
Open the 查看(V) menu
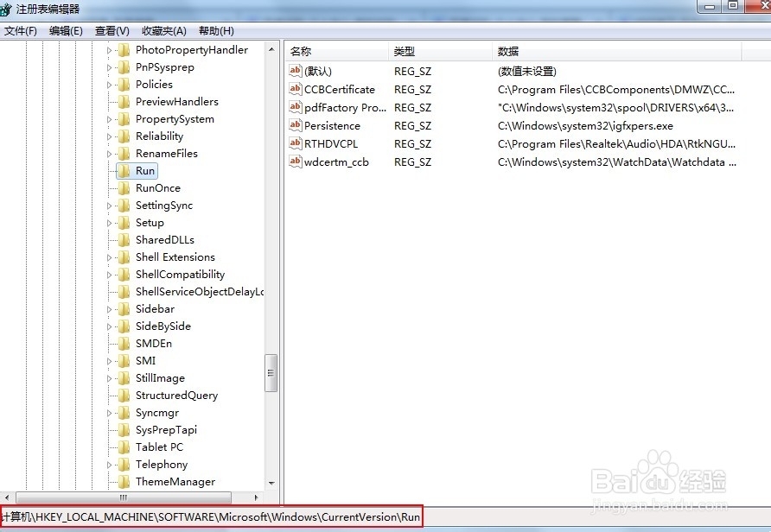tap(111, 30)
